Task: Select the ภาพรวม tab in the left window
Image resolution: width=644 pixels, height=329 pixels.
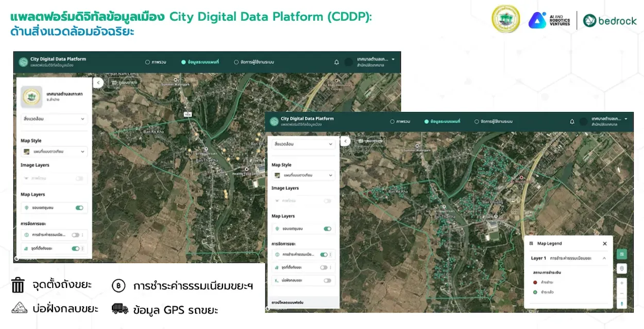Action: [x=156, y=62]
